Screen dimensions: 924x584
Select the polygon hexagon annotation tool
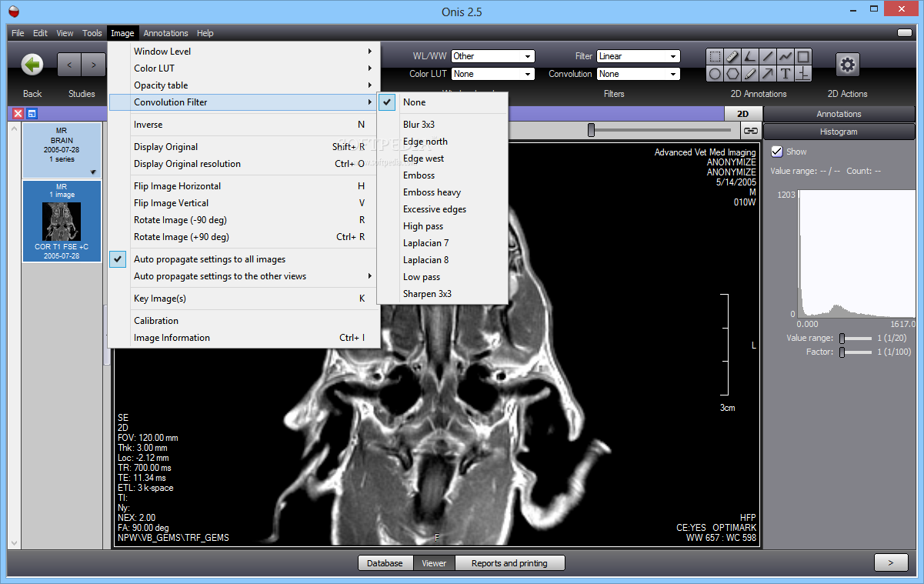pos(732,74)
